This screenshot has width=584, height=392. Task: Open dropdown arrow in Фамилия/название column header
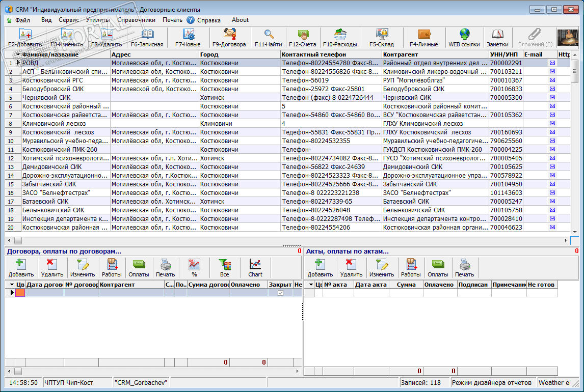point(18,54)
